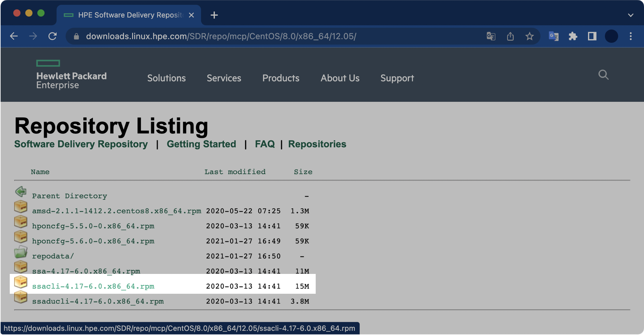Screen dimensions: 644x335
Task: Download ssacli-4.17-6.0.x86_64.rpm package
Action: click(x=93, y=286)
